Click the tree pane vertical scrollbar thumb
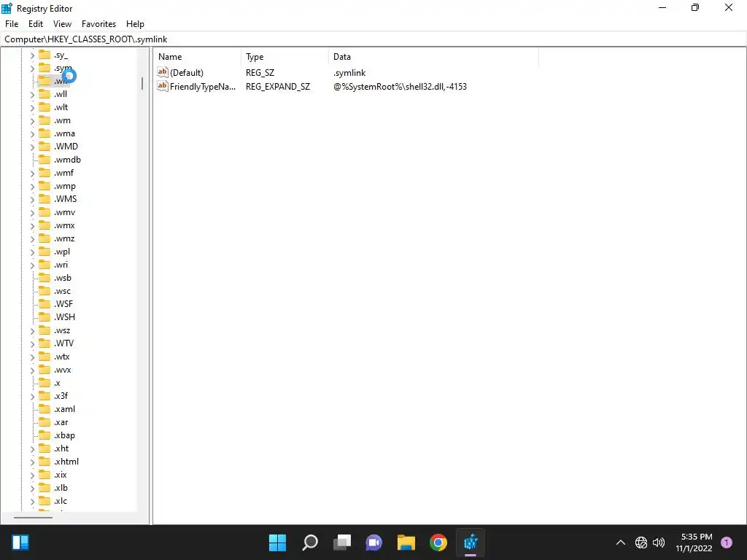 [x=142, y=84]
